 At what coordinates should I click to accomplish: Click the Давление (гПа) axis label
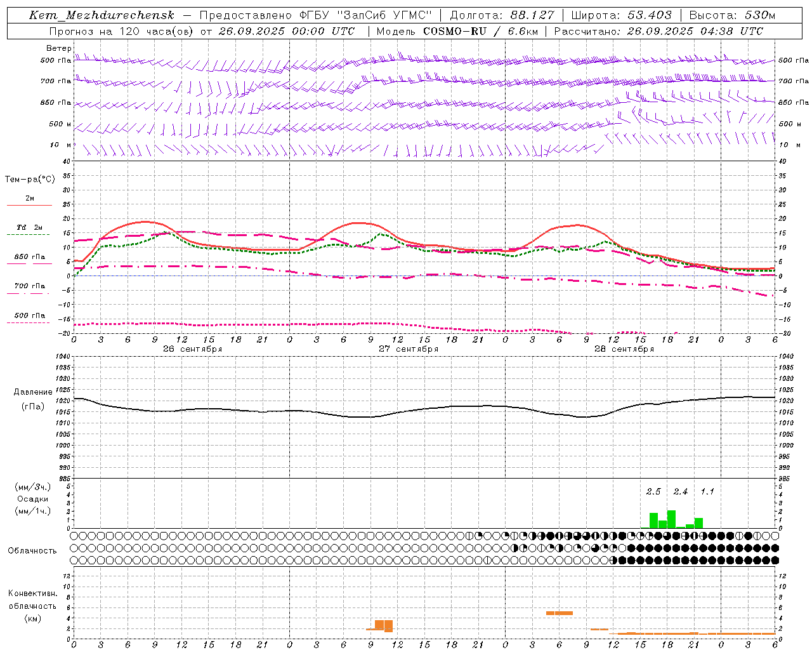pos(33,399)
